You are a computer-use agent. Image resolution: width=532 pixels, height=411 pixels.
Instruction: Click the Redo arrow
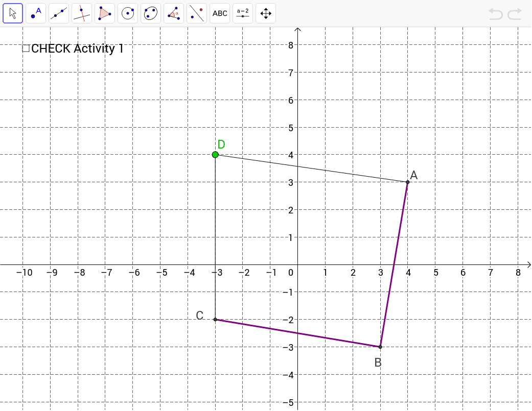pyautogui.click(x=514, y=14)
